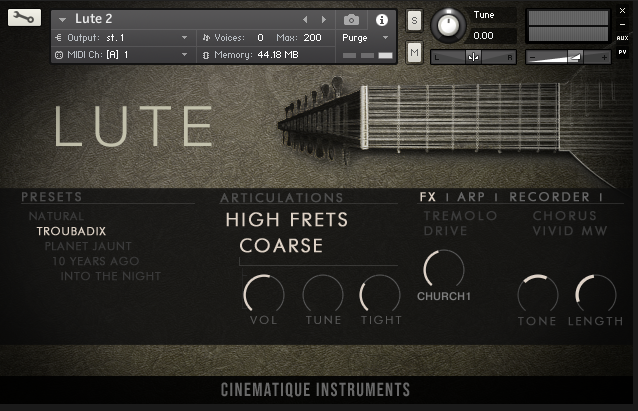Close the instrument with the X
Viewport: 638px width, 411px height.
(x=623, y=11)
